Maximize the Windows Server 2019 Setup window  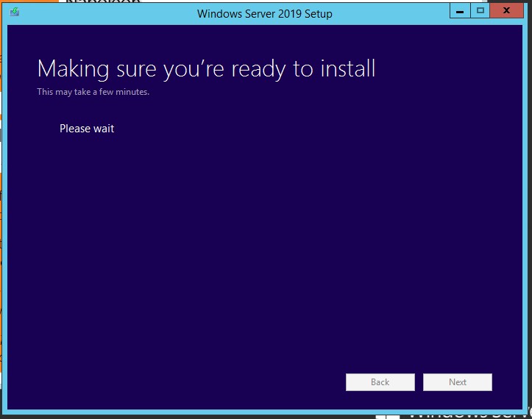480,11
